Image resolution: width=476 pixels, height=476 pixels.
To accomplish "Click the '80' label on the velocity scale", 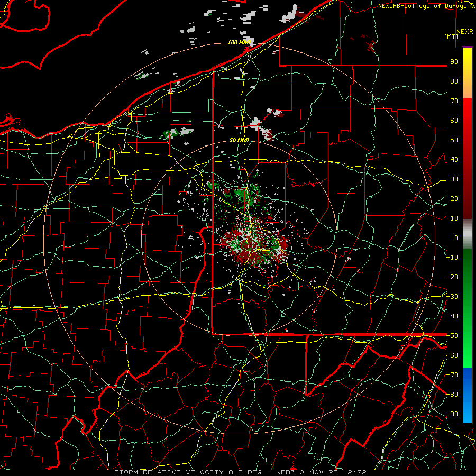I will pyautogui.click(x=454, y=81).
